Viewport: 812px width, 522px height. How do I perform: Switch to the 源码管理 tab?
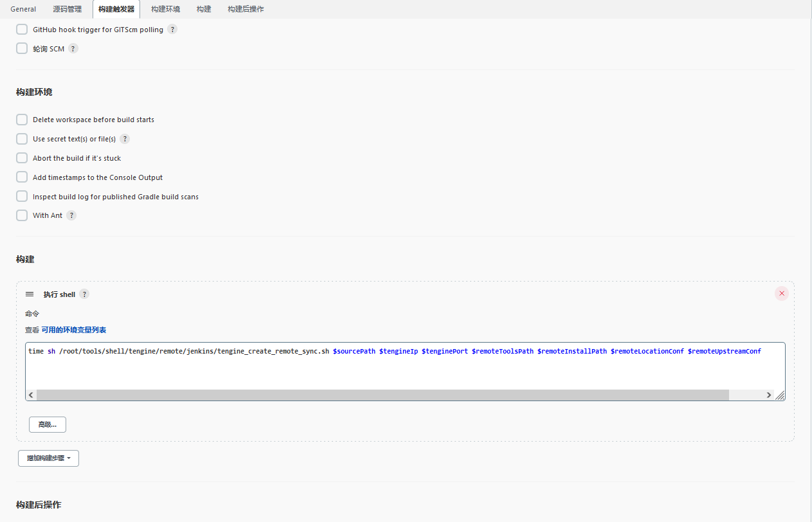pos(67,9)
